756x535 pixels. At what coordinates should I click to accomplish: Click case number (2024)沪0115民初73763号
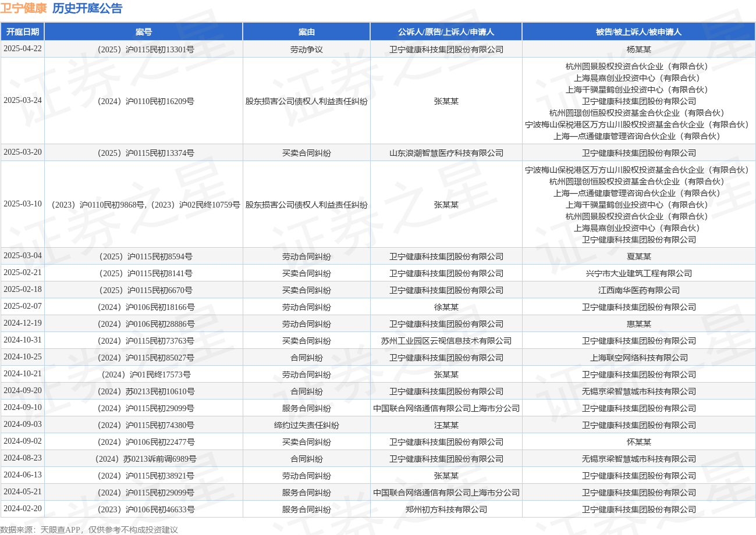click(144, 341)
